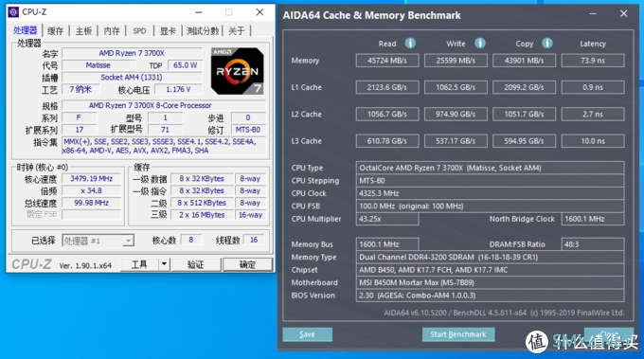
Task: Click the 指令集 instruction set text box
Action: pos(164,146)
